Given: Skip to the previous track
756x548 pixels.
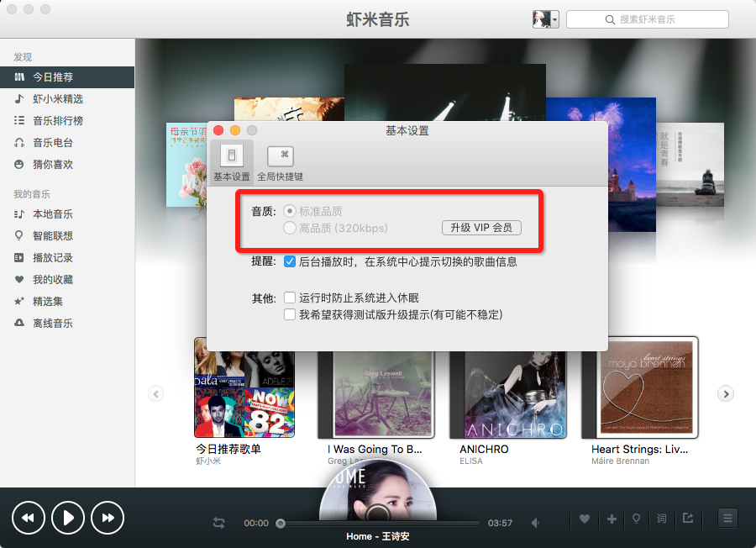Looking at the screenshot, I should point(29,518).
